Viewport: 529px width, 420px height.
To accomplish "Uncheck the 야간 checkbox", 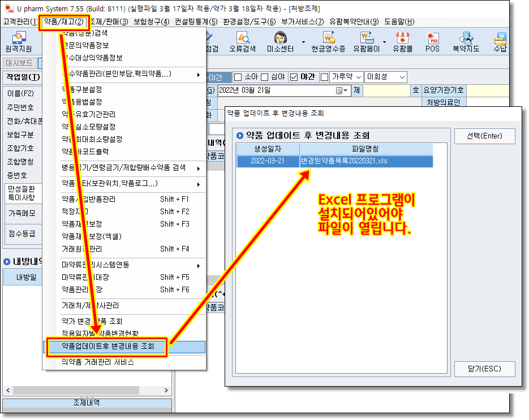I will point(293,77).
